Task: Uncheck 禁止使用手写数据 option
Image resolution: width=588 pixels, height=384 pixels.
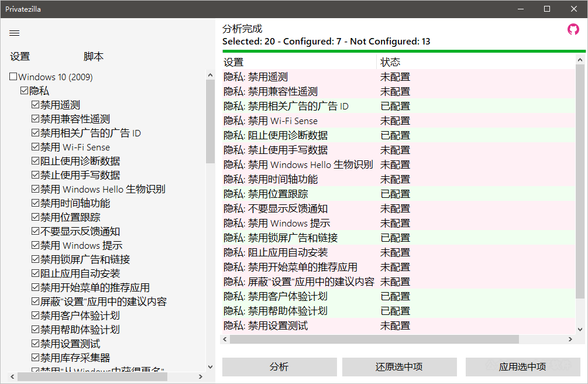Action: coord(36,175)
